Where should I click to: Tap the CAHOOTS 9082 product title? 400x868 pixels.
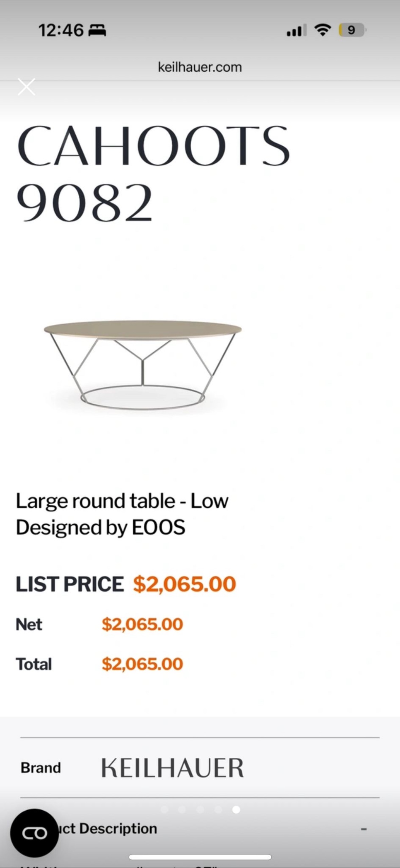click(x=153, y=173)
